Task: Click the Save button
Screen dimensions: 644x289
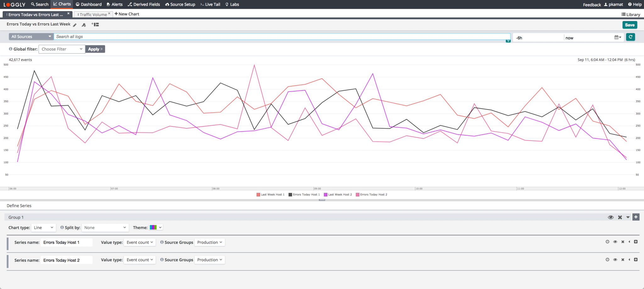Action: pyautogui.click(x=630, y=25)
